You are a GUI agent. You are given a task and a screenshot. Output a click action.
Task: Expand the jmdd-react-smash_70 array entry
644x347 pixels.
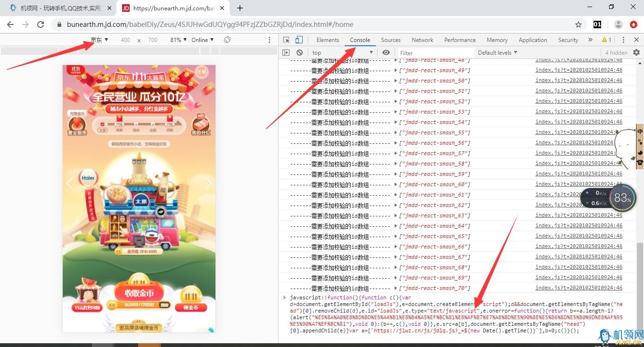pos(396,288)
